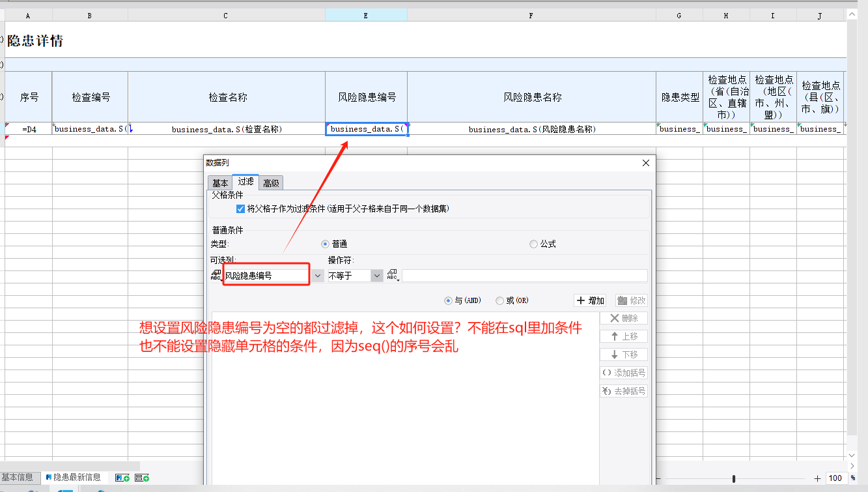The height and width of the screenshot is (492, 868).
Task: Click the 序号 header cell
Action: pyautogui.click(x=29, y=97)
